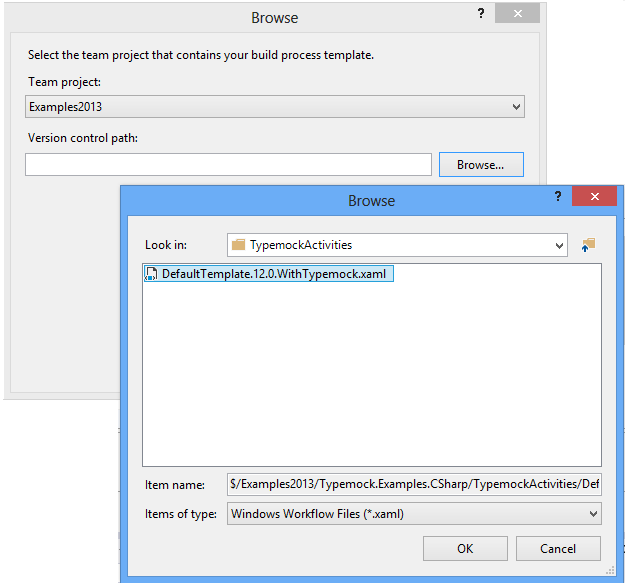Click the up one level folder icon

point(588,244)
